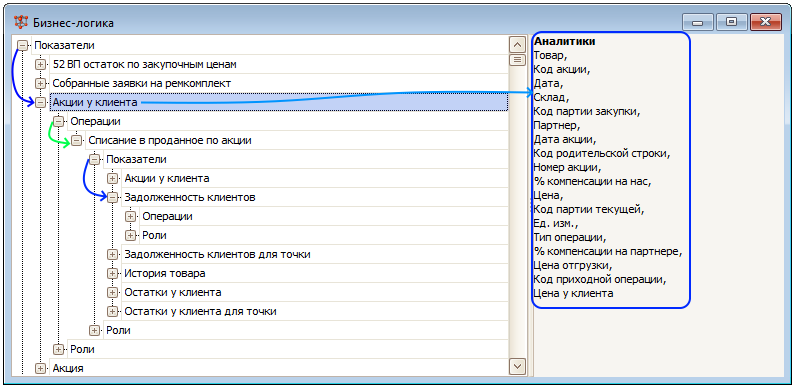Click scrollbar down arrow in tree panel
The width and height of the screenshot is (793, 387).
point(516,366)
